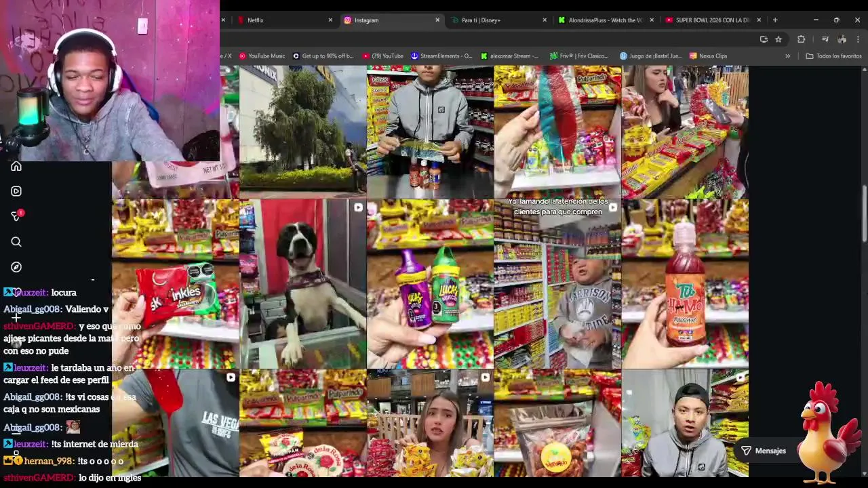Open the reel of woman holding candy
Screen dimensions: 868x488
[430, 424]
